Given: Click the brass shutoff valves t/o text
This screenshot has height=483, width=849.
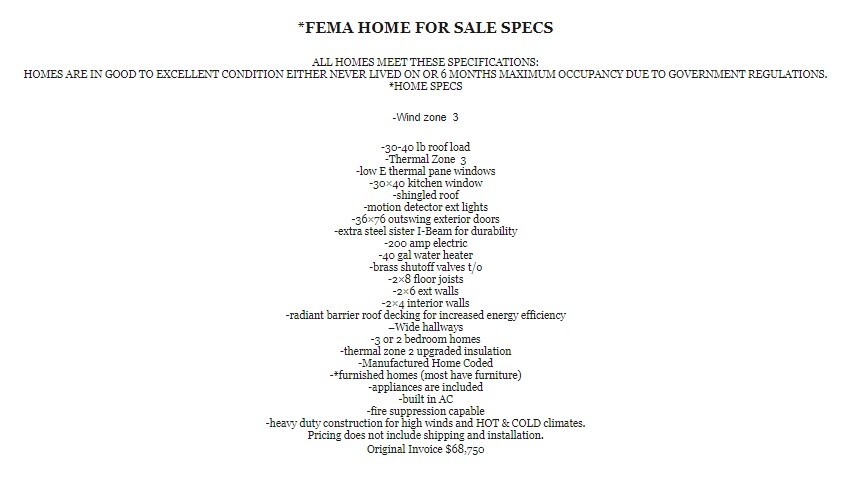Looking at the screenshot, I should click(426, 267).
